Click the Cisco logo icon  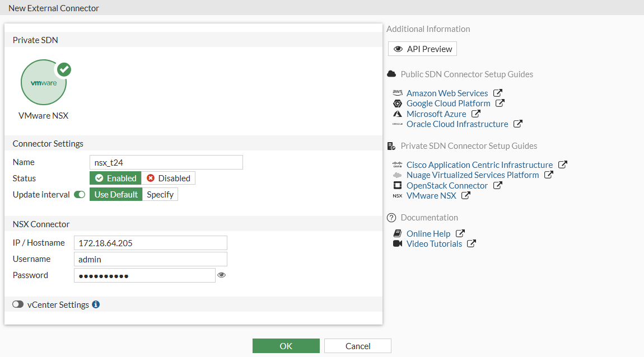tap(398, 165)
